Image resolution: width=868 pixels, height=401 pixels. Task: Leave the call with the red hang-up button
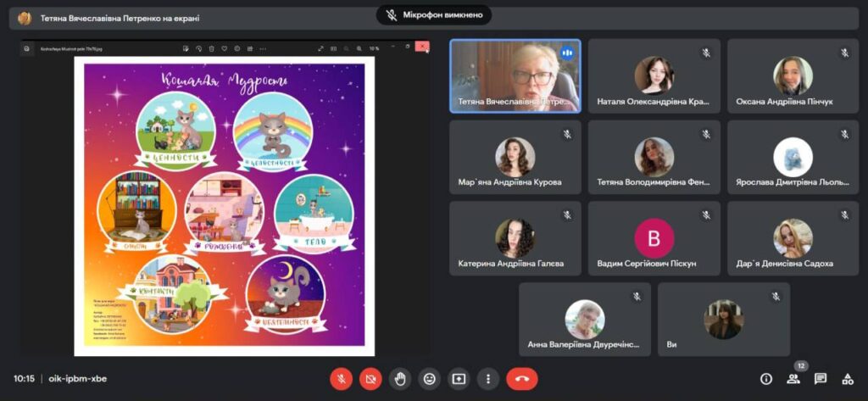click(x=522, y=378)
